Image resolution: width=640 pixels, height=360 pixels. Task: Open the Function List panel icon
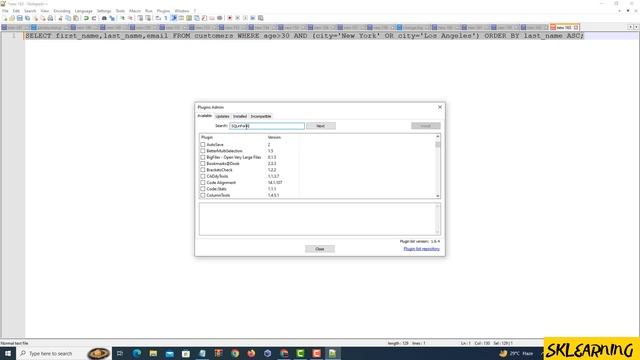[x=204, y=18]
